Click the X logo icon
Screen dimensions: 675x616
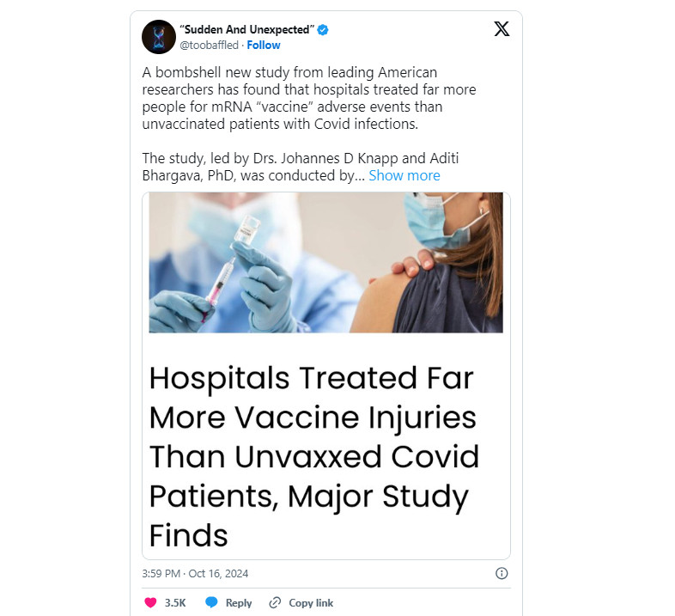tap(502, 29)
